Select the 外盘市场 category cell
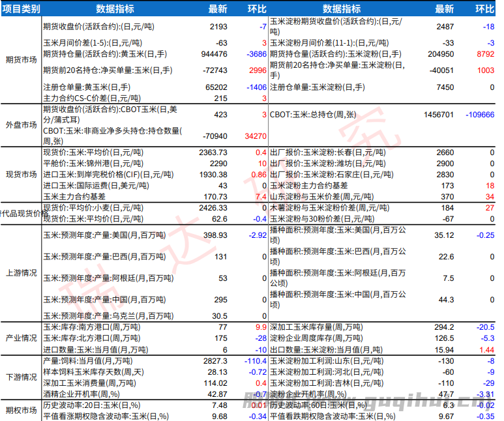The height and width of the screenshot is (421, 504). (x=22, y=124)
